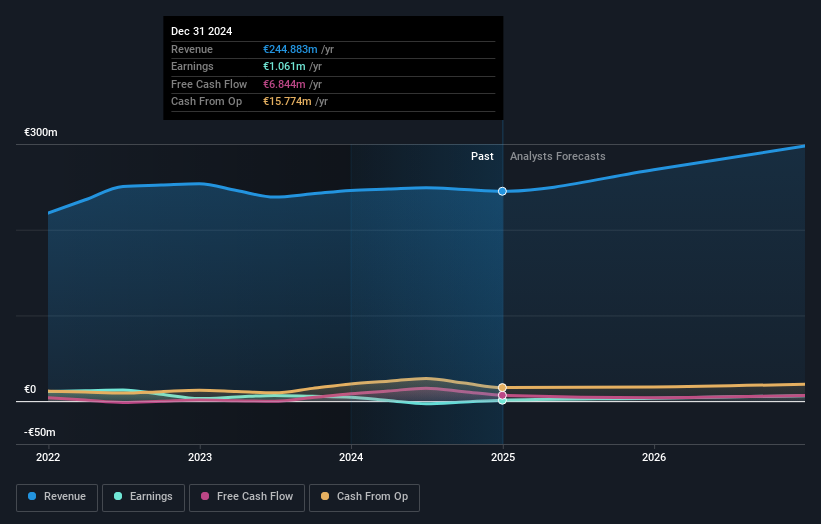Click the Revenue data point at 2025

pyautogui.click(x=502, y=192)
